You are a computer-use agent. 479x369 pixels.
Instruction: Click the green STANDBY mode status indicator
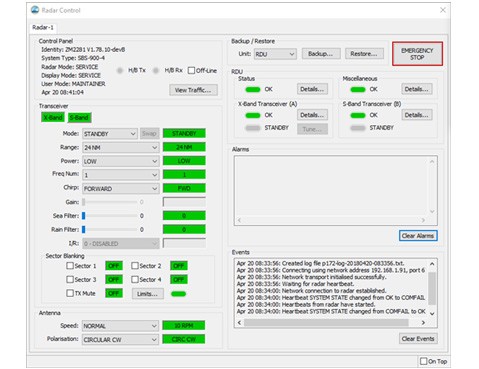point(184,133)
